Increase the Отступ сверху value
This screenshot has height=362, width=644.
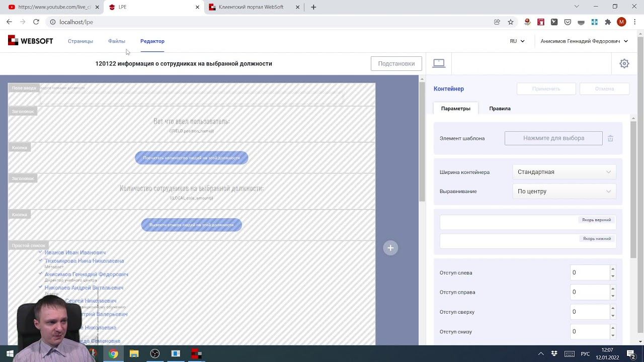pyautogui.click(x=612, y=309)
